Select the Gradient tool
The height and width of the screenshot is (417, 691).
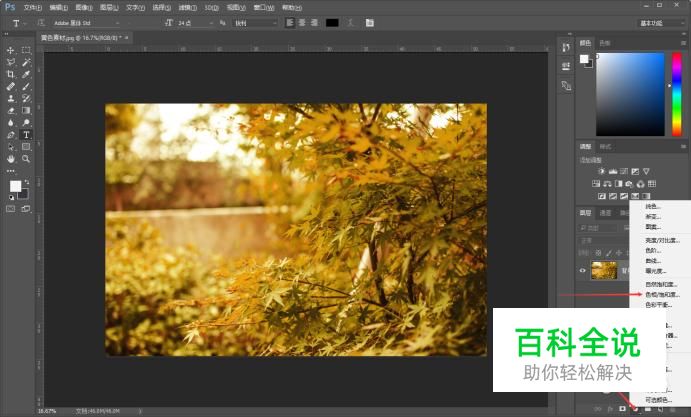(26, 111)
